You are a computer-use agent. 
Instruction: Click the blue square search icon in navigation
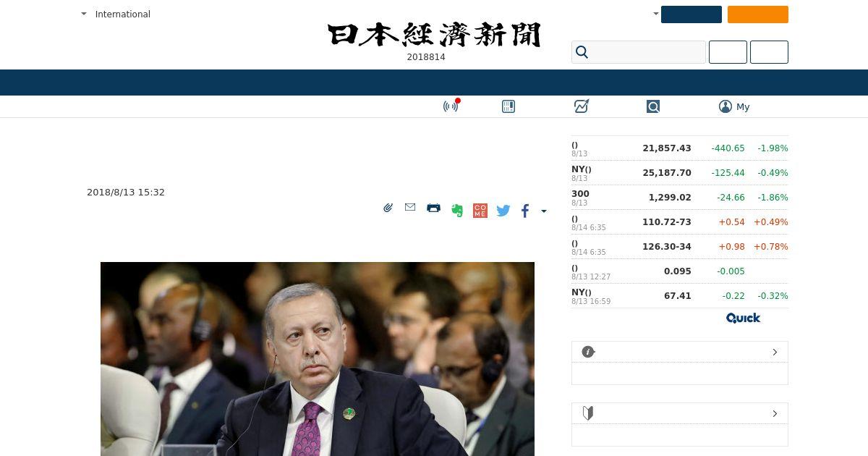(653, 106)
